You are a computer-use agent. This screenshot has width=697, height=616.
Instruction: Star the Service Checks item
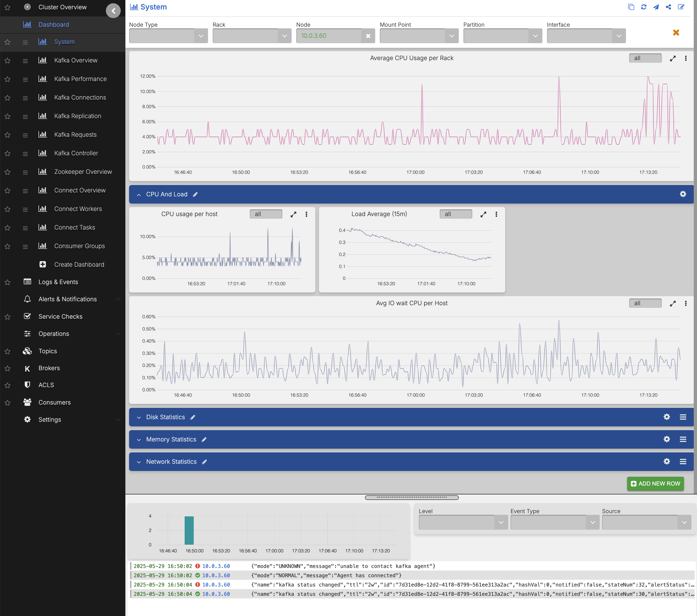[x=7, y=317]
